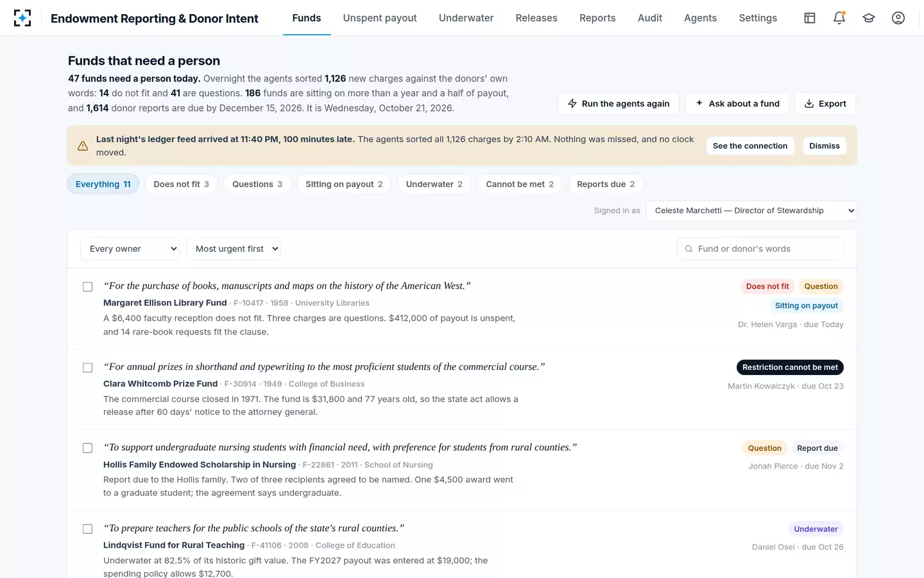Filter by Questions chip
This screenshot has height=578, width=924.
257,184
